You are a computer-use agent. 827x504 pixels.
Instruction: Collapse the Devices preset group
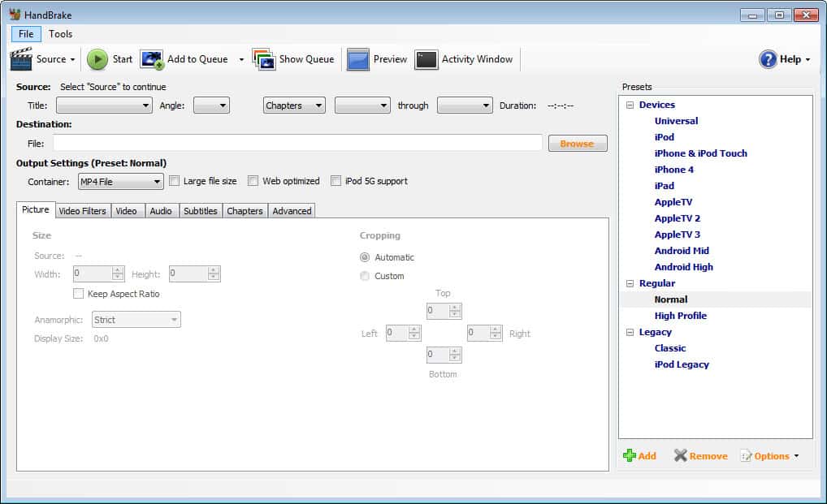pyautogui.click(x=630, y=105)
